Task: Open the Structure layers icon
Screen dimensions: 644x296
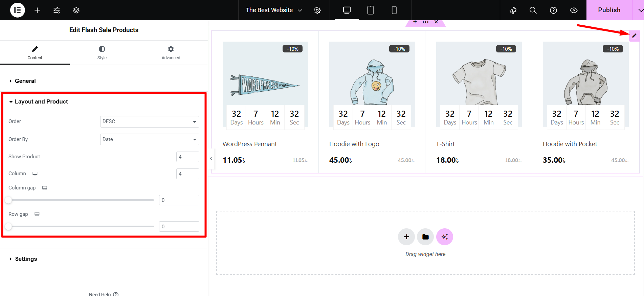Action: (76, 10)
